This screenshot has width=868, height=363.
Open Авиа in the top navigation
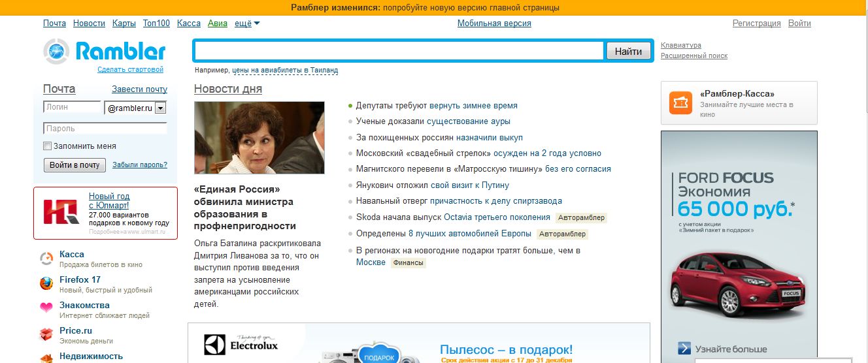click(x=218, y=24)
